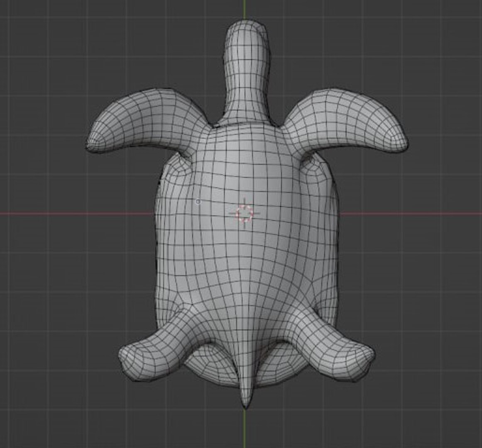Click the 3D cursor crosshair on the shell

pyautogui.click(x=245, y=213)
